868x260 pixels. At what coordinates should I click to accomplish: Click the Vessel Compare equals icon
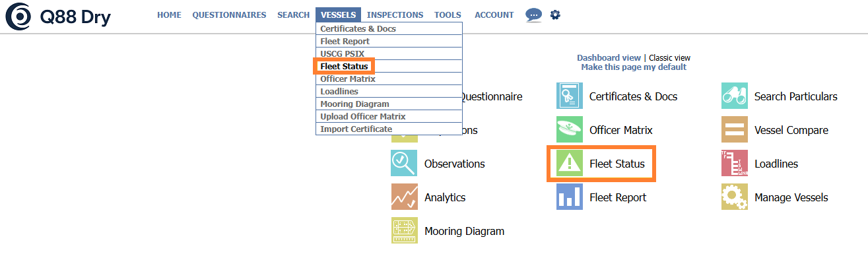point(735,130)
